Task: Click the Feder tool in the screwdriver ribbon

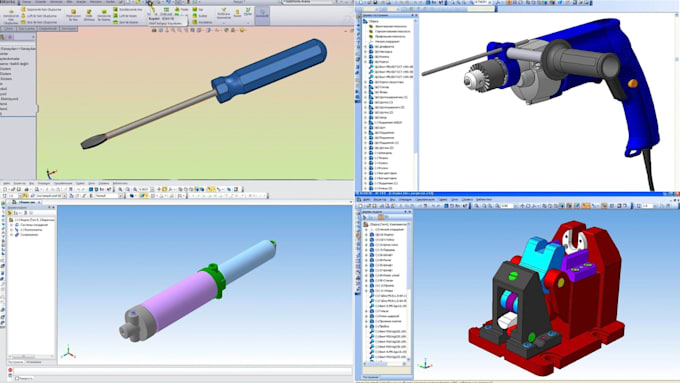Action: (x=182, y=10)
